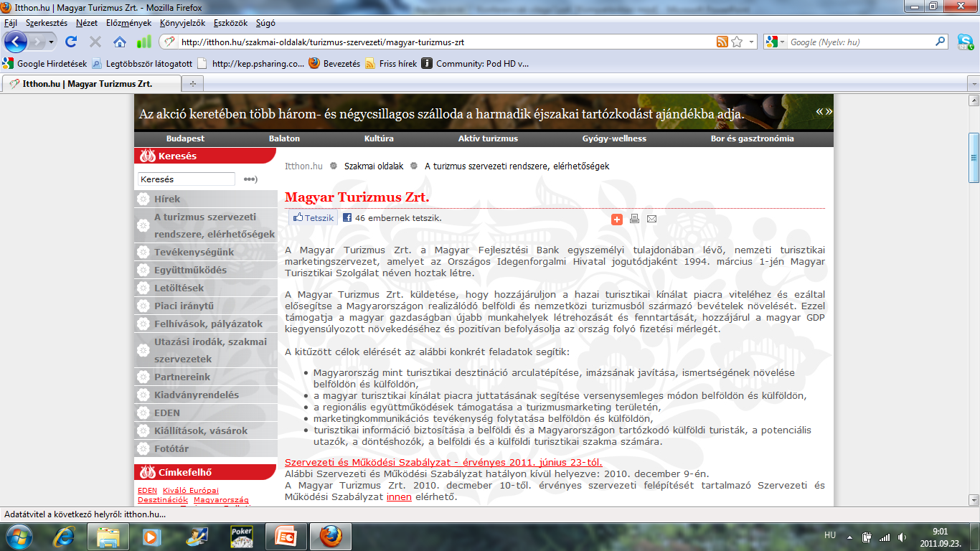Print the article with the printer icon
The image size is (980, 551).
634,219
